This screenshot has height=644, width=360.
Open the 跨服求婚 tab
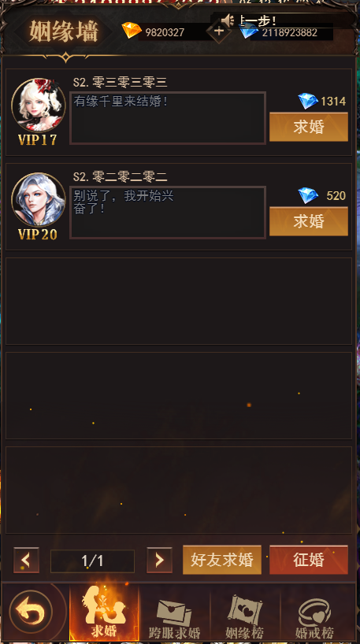174,612
